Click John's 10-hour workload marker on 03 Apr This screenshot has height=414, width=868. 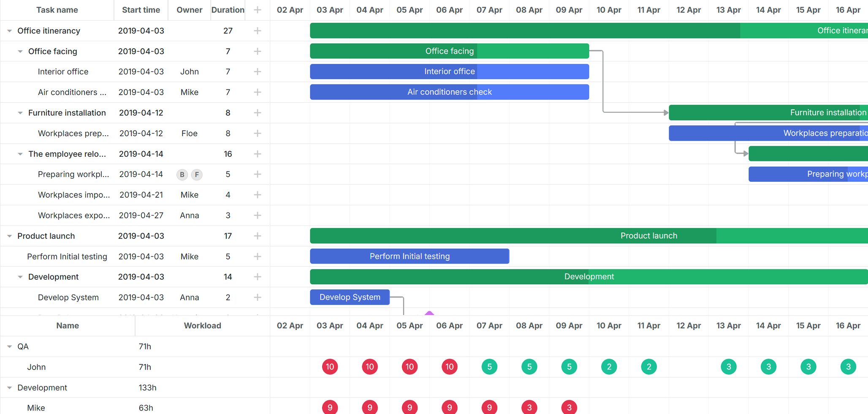tap(330, 367)
